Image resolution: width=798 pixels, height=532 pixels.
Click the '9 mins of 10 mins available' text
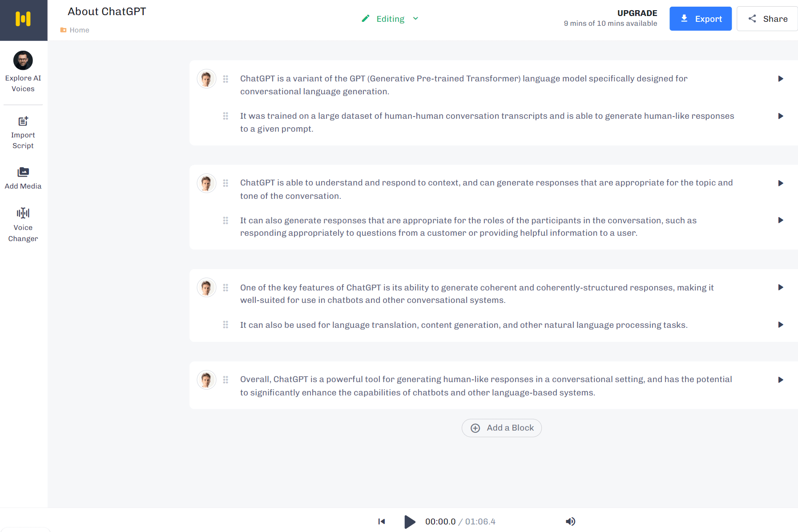[x=610, y=24]
